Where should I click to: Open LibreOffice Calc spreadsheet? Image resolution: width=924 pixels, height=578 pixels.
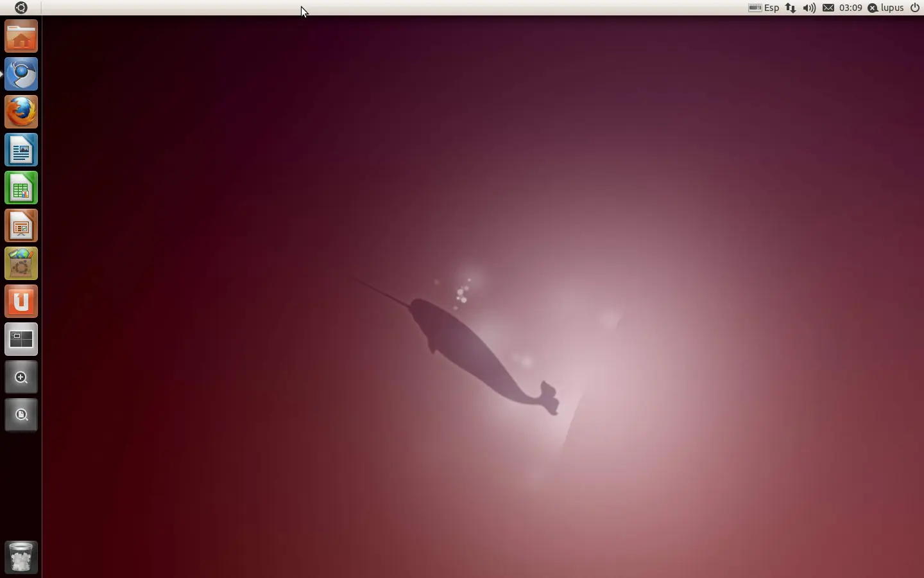[21, 188]
